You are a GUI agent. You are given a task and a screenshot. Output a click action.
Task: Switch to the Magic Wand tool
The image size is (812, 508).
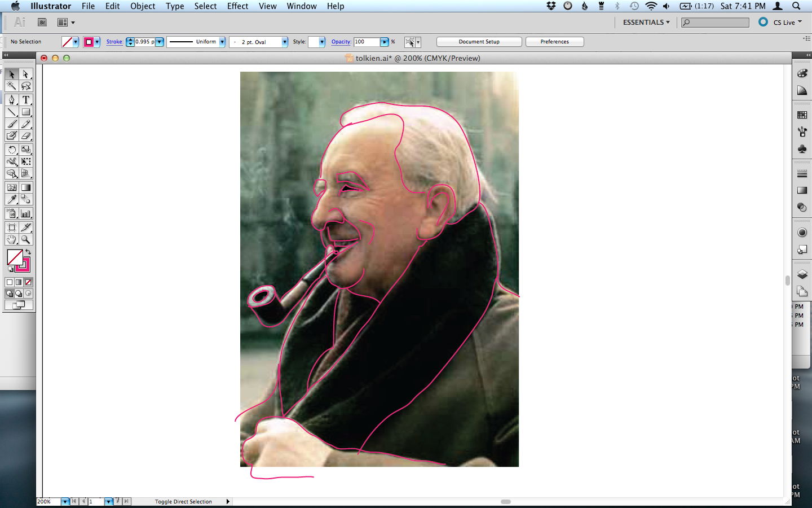[12, 86]
